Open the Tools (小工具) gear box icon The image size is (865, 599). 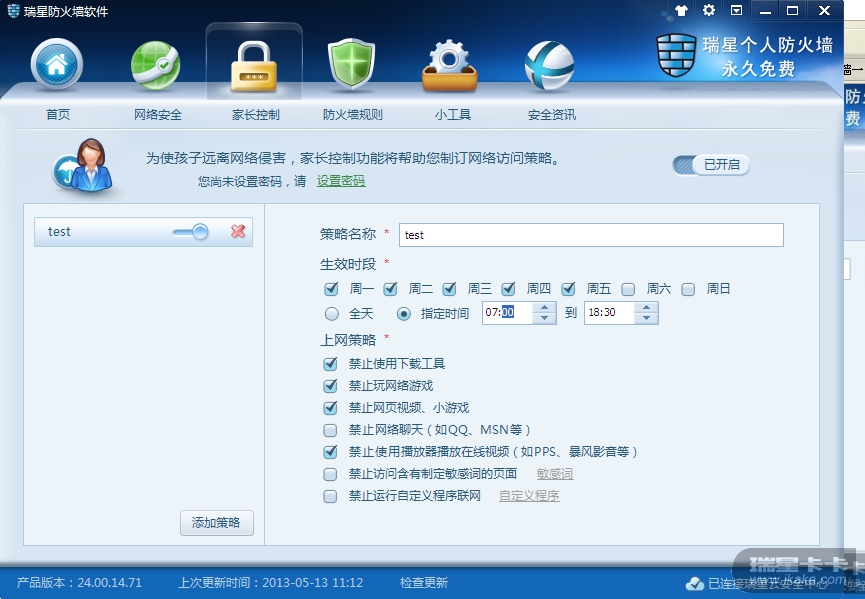pos(450,66)
